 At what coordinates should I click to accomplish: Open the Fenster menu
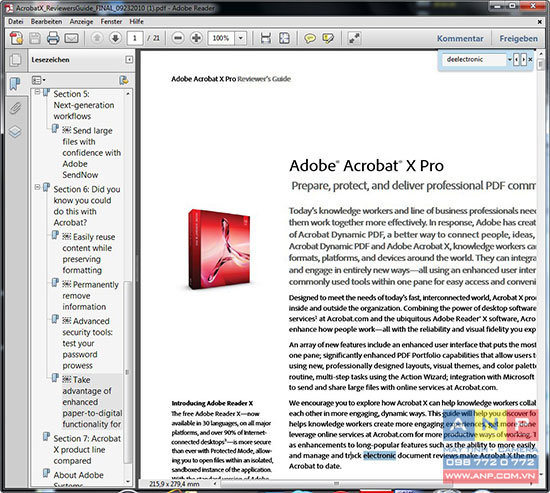click(111, 22)
